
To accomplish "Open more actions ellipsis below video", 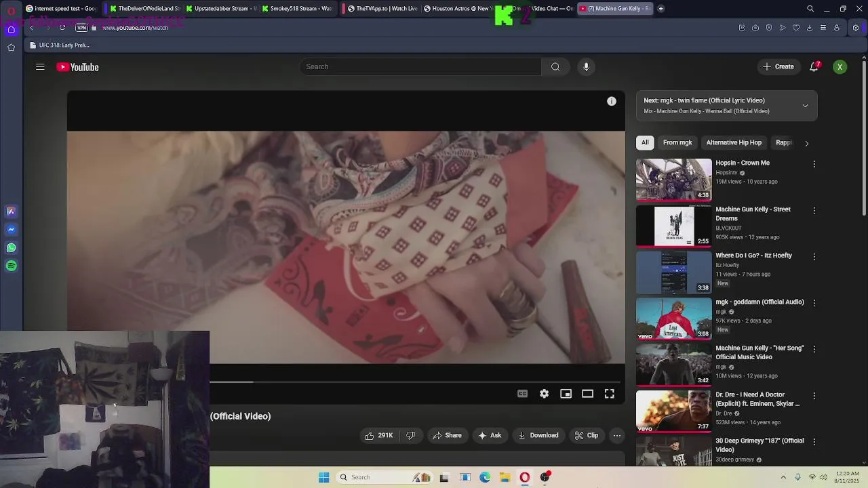I will tap(616, 436).
